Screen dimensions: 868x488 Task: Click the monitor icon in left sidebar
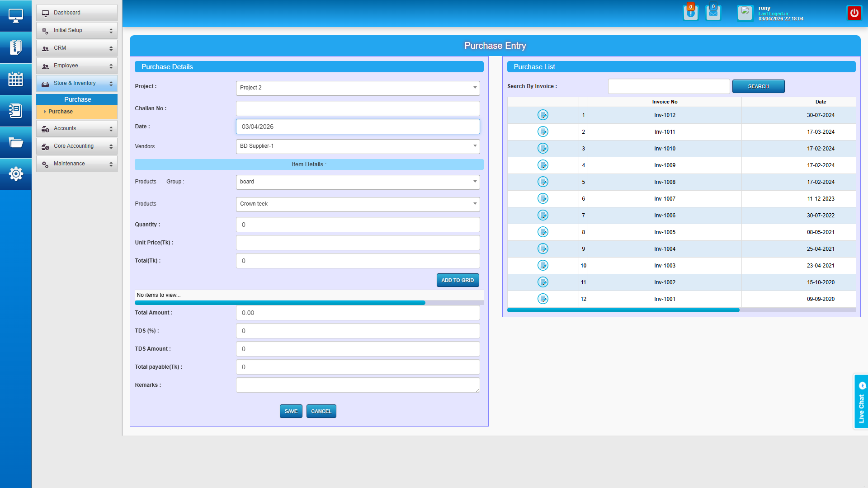click(15, 16)
